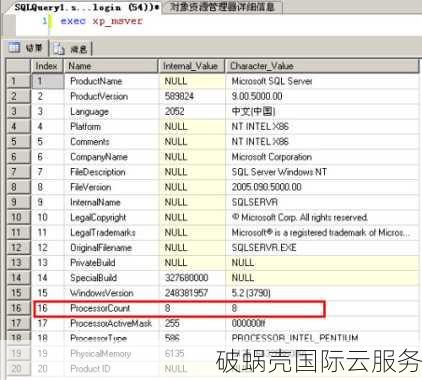
Task: Click the SQLSERVR character value cell
Action: click(x=322, y=202)
